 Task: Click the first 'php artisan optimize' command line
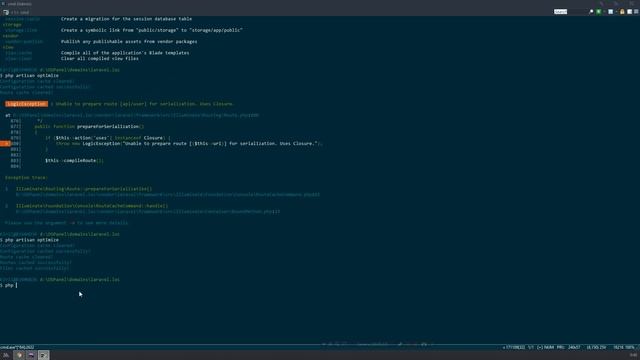(29, 76)
